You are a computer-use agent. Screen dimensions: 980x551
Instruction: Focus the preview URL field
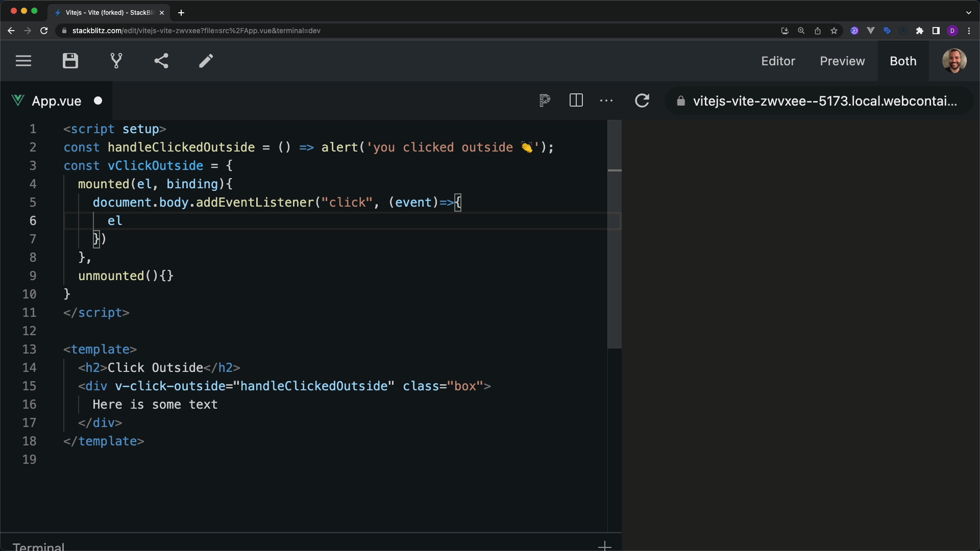(x=819, y=101)
